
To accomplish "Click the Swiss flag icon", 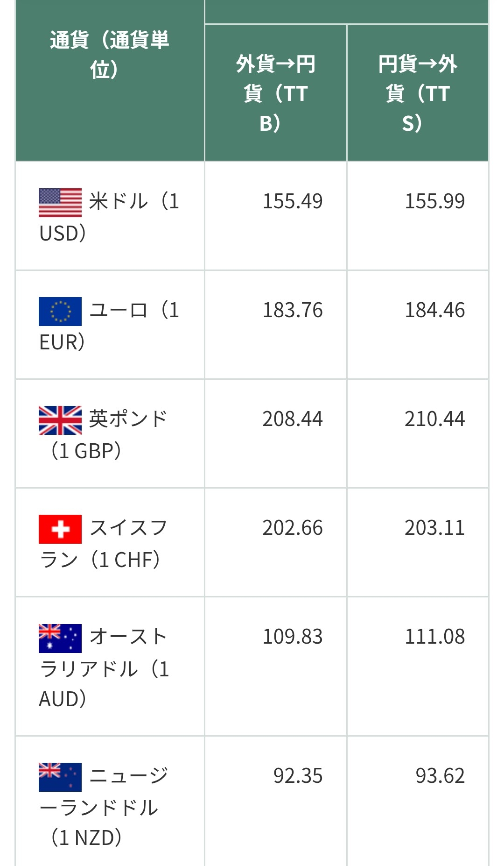I will (x=60, y=529).
